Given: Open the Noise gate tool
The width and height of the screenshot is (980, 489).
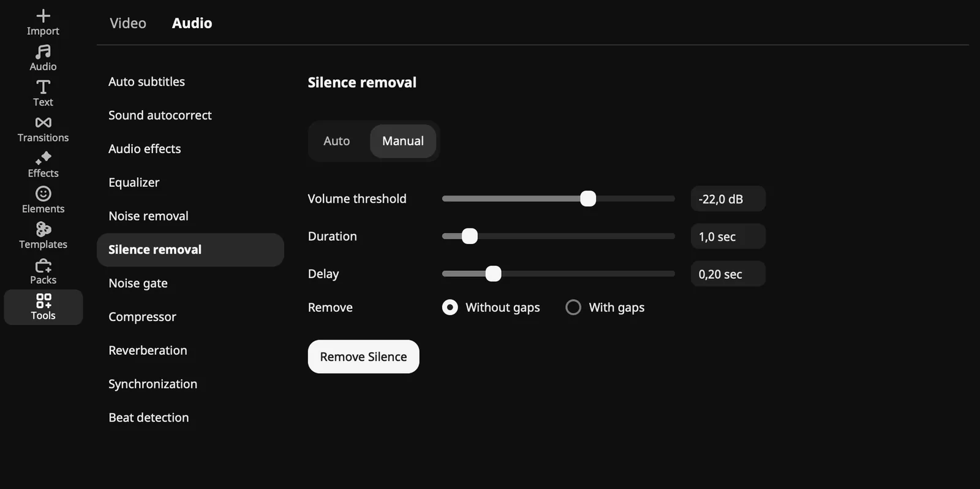Looking at the screenshot, I should pos(138,283).
